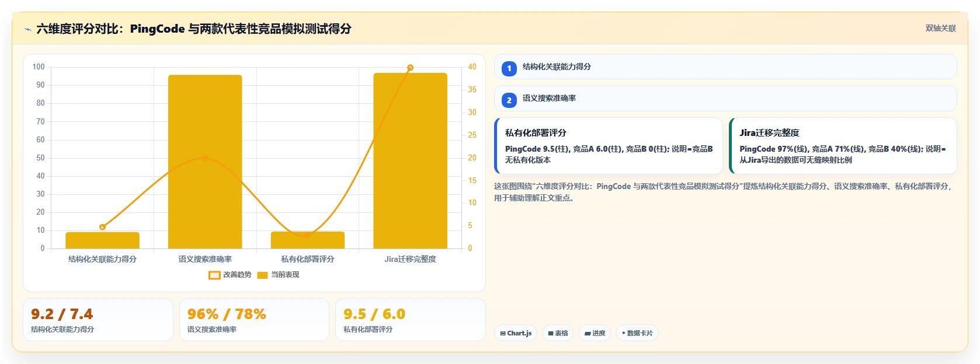Click the 当前表现 legend color box
Image resolution: width=980 pixels, height=364 pixels.
tap(262, 275)
